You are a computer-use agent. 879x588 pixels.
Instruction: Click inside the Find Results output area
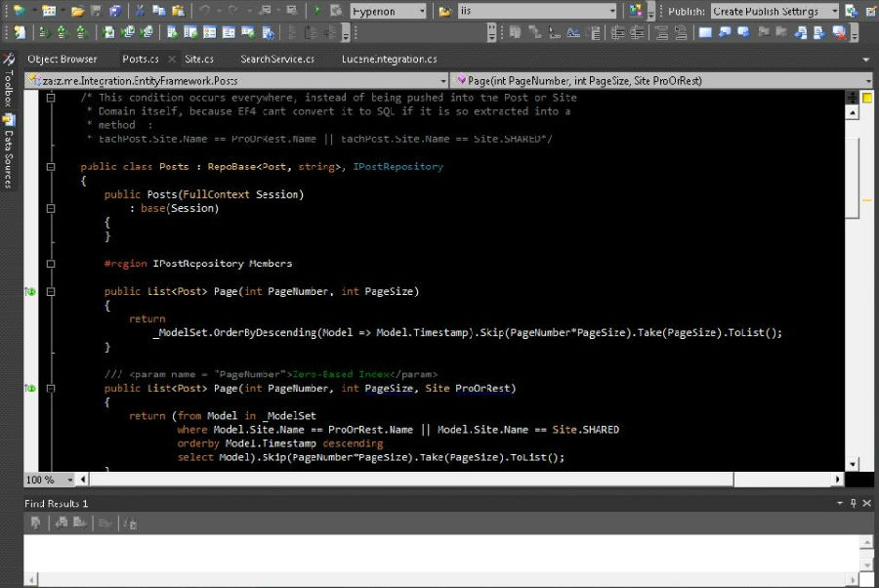441,553
